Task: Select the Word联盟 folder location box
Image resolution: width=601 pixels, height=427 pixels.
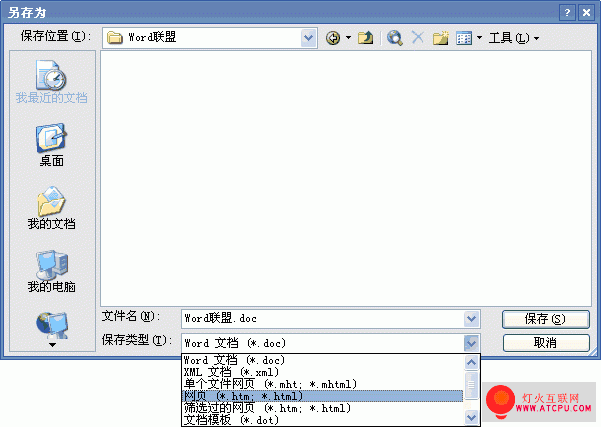Action: [x=210, y=38]
